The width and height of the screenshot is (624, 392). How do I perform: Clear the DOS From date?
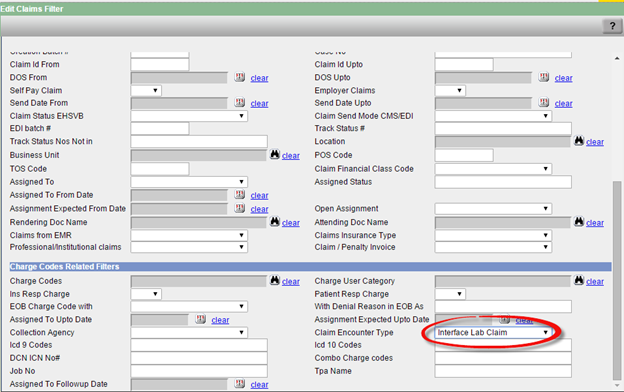pos(259,78)
